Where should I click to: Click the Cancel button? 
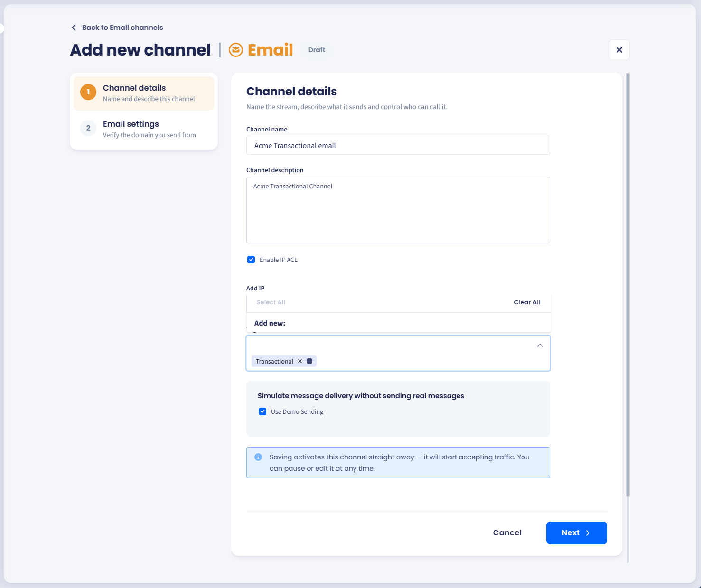pyautogui.click(x=507, y=533)
